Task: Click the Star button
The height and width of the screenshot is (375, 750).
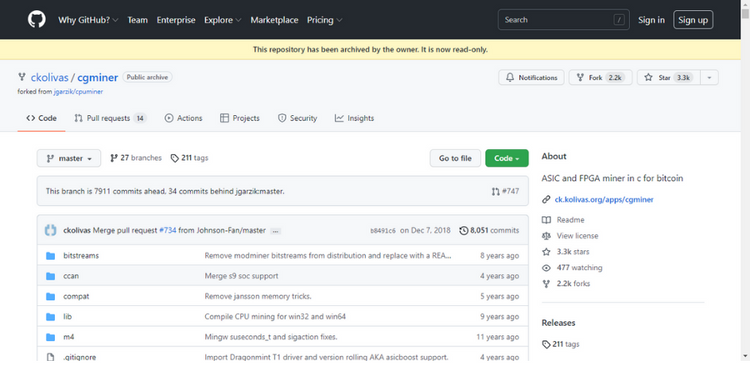Action: pyautogui.click(x=669, y=77)
